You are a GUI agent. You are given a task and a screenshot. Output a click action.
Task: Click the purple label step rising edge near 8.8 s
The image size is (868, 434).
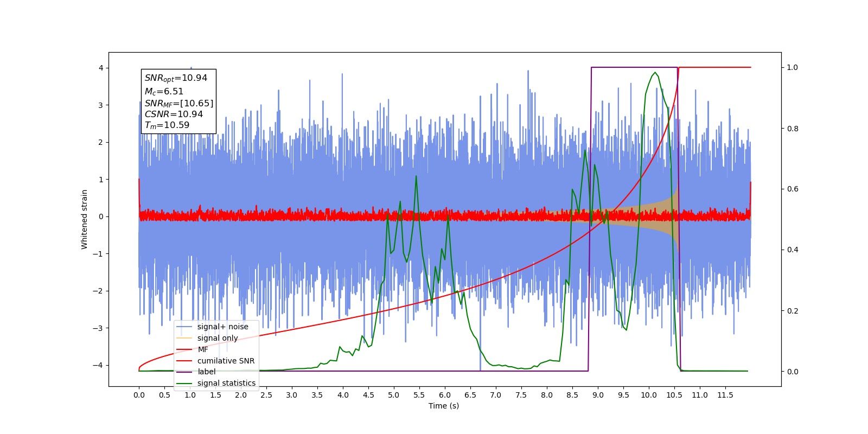coord(590,219)
